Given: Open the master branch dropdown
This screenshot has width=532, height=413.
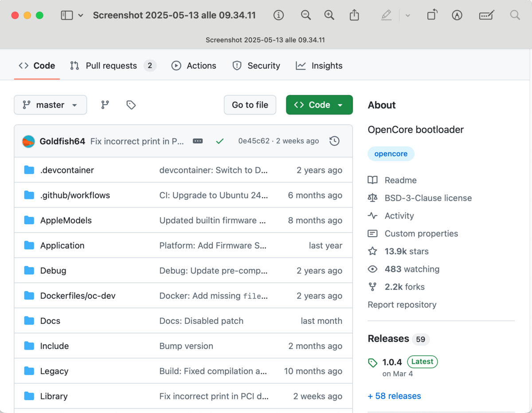Looking at the screenshot, I should point(51,105).
